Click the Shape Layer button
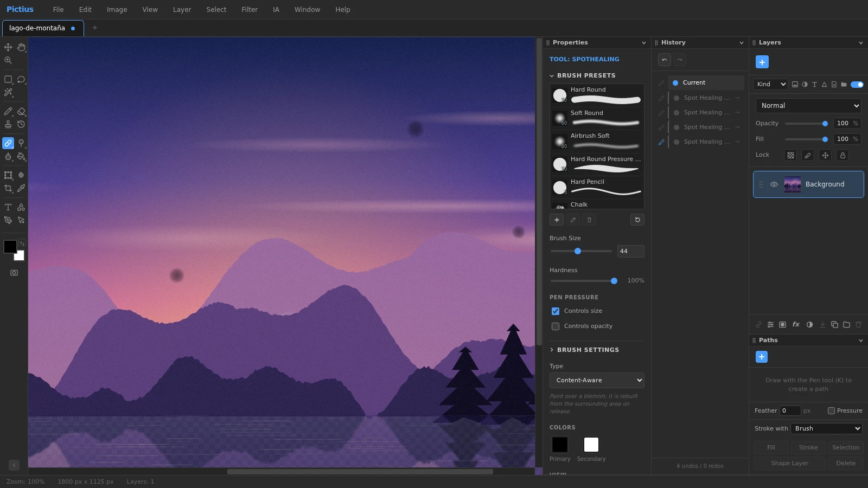Viewport: 868px width, 488px height. [x=790, y=463]
